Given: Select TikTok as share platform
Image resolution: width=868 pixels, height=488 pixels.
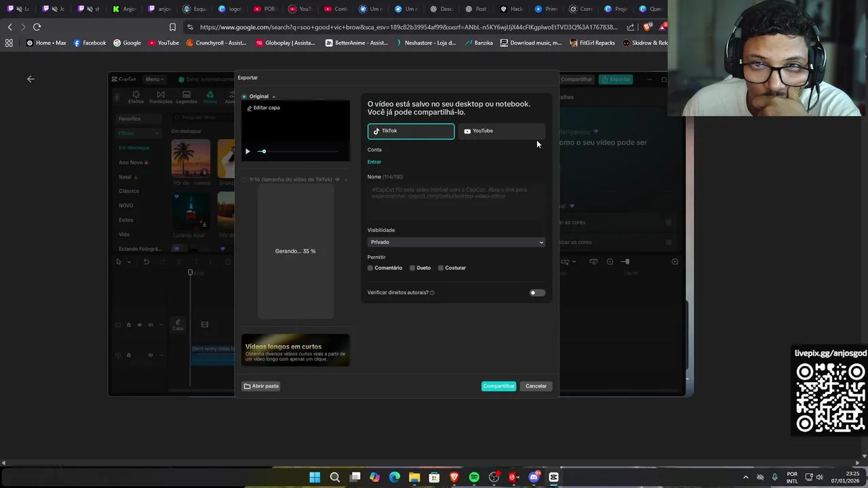Looking at the screenshot, I should (411, 131).
